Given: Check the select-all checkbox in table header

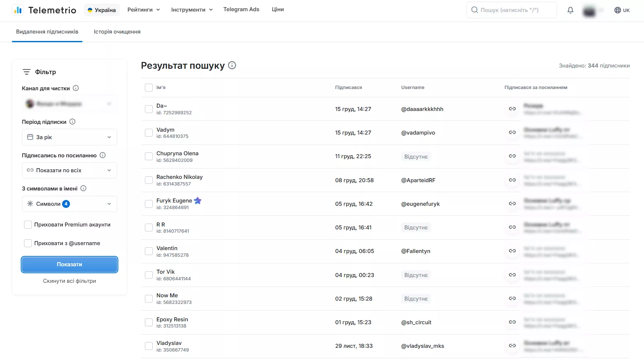Looking at the screenshot, I should pyautogui.click(x=149, y=87).
